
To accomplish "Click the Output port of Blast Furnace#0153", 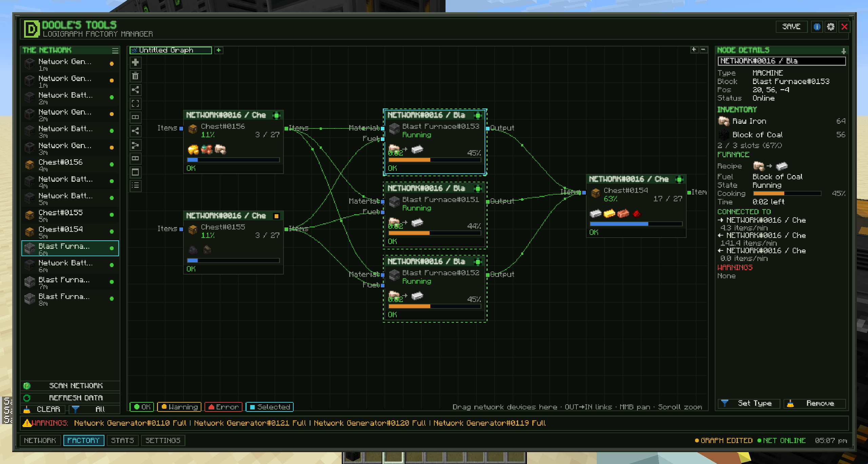I will pos(488,128).
